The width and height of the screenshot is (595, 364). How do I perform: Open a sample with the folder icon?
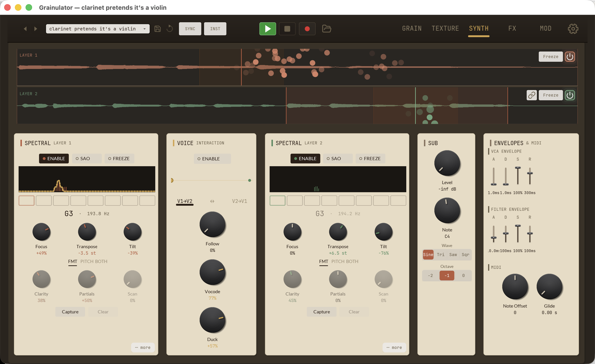click(x=327, y=29)
